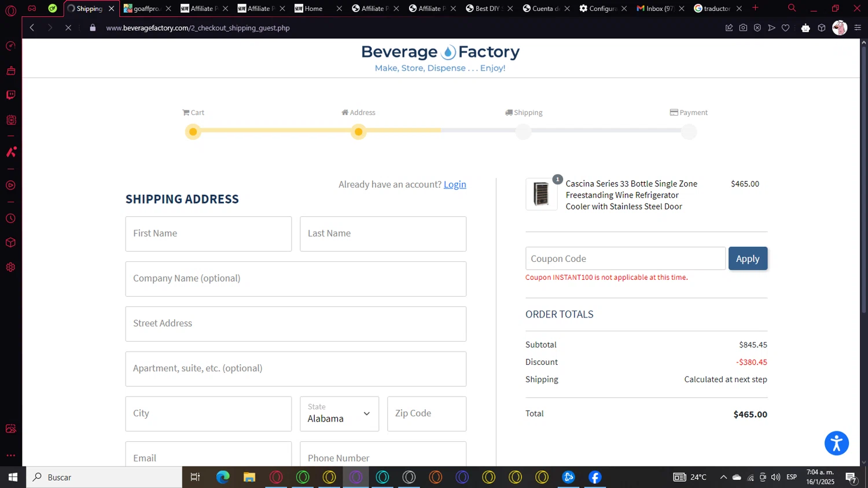Focus the Apartment, suite field
868x488 pixels.
296,369
